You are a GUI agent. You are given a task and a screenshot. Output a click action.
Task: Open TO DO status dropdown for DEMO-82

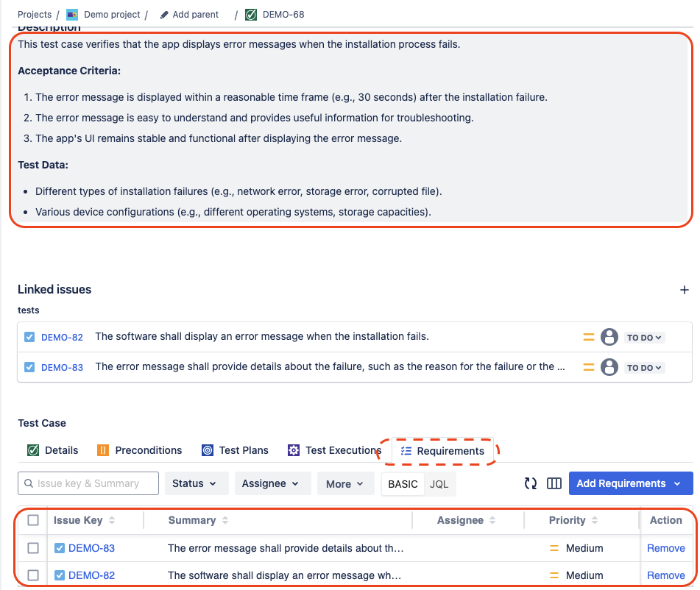[x=644, y=338]
